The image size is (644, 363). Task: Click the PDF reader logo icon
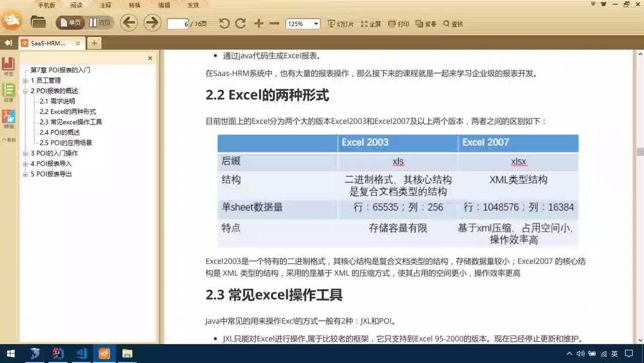[x=11, y=20]
